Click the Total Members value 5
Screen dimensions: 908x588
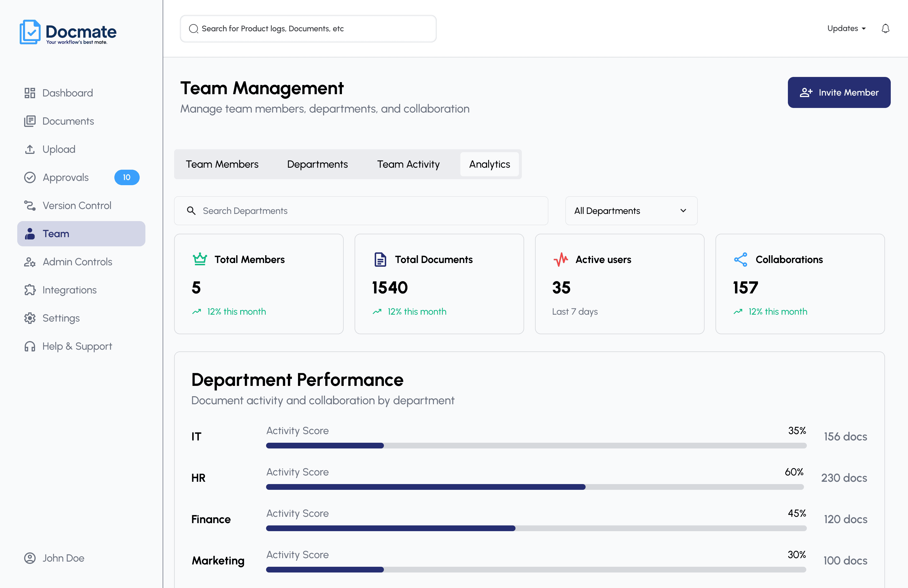(196, 287)
